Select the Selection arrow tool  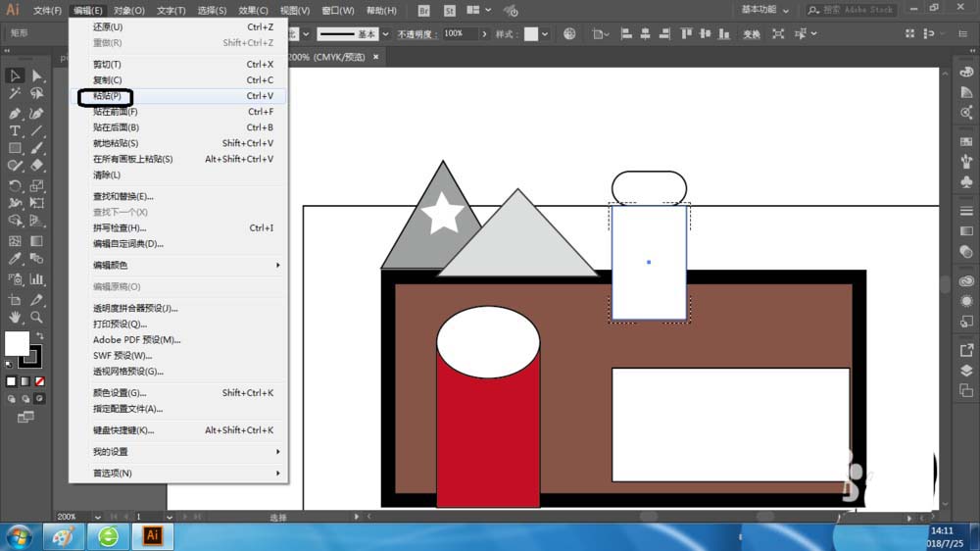15,75
